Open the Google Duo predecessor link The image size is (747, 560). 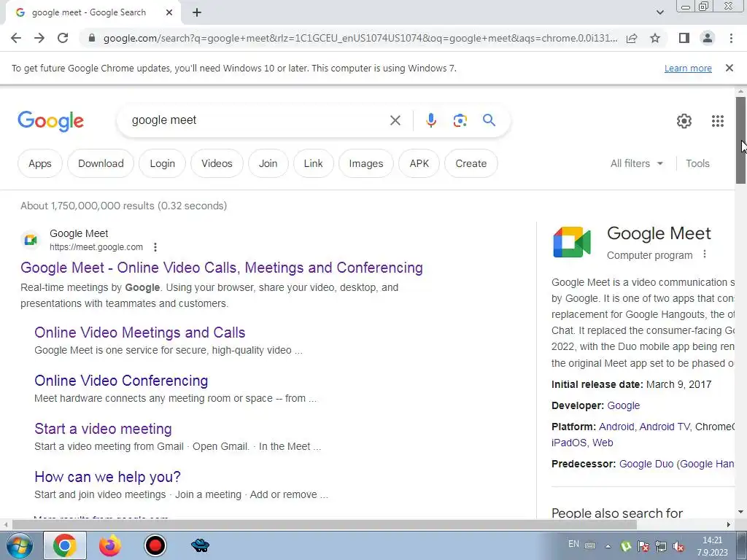[646, 464]
